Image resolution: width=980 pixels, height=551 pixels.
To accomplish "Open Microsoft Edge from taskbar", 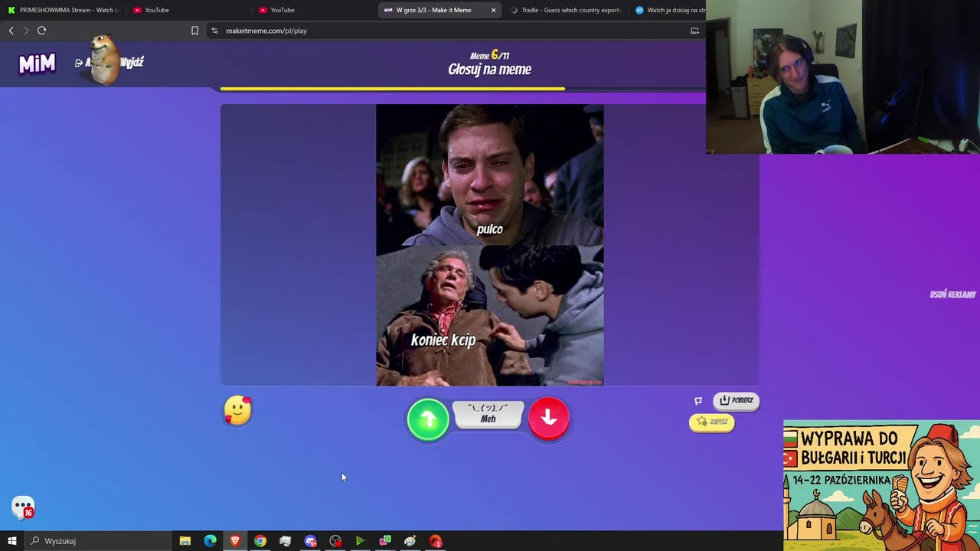I will (210, 541).
